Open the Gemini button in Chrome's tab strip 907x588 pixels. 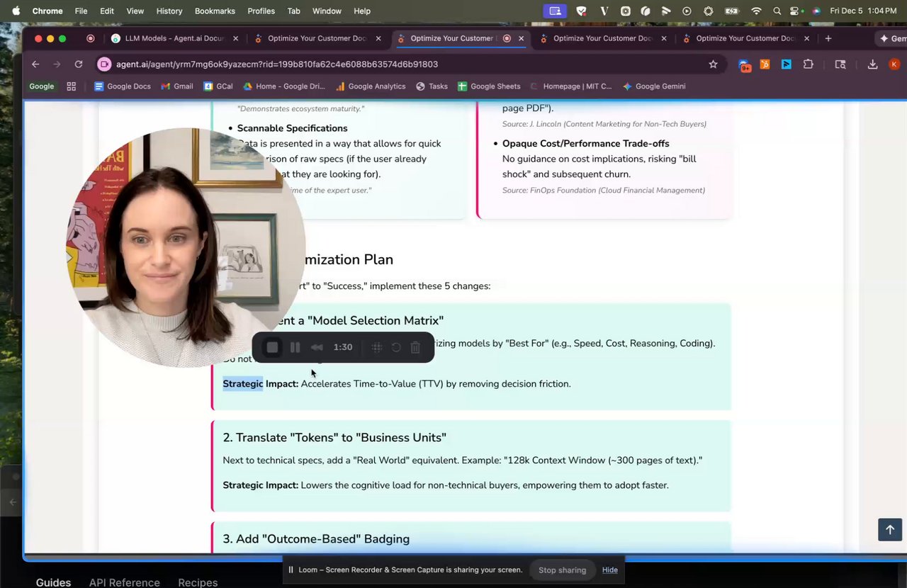(x=893, y=38)
